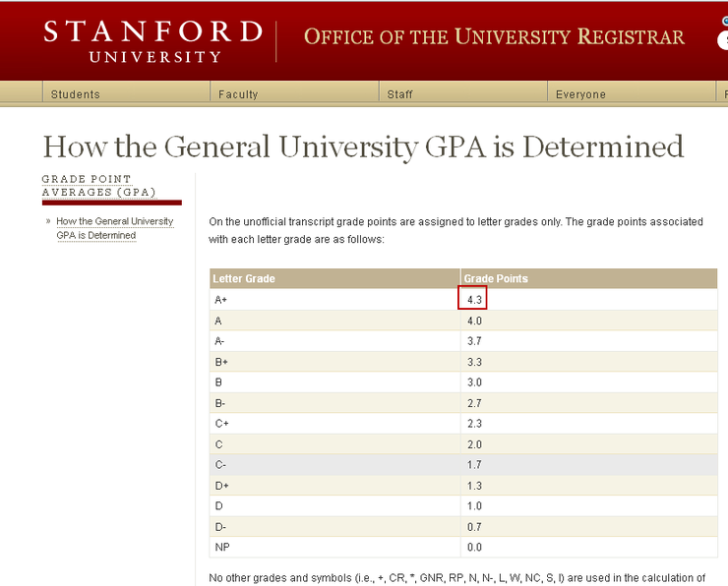728x586 pixels.
Task: Click the Grade Points column header
Action: click(x=589, y=278)
